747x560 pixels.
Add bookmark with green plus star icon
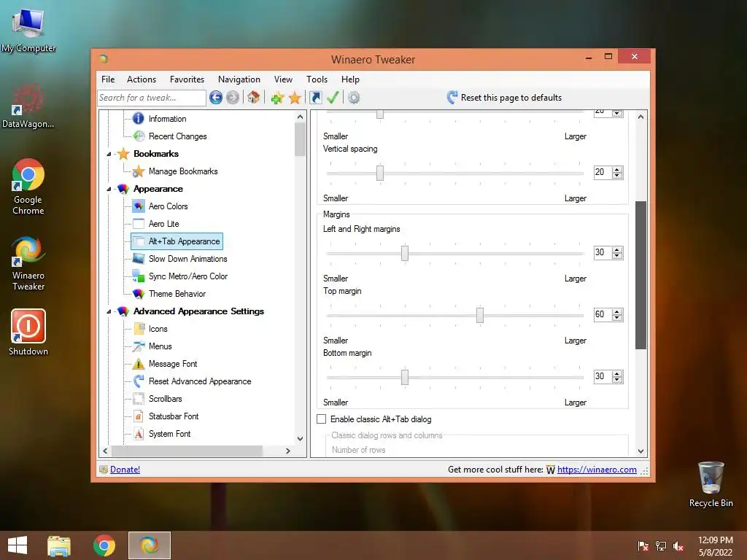[277, 98]
